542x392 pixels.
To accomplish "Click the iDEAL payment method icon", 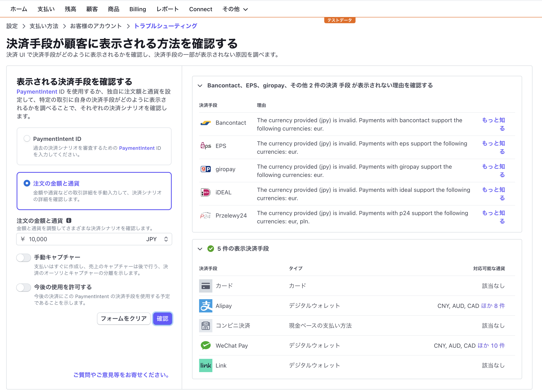I will coord(206,192).
